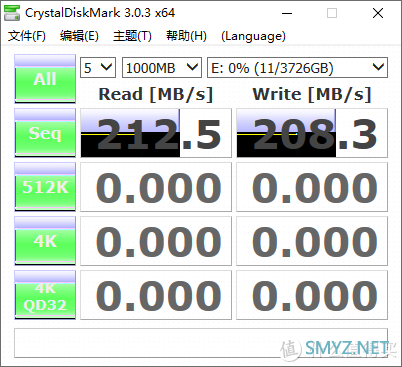Expand the test count dropdown showing 5
402x367 pixels.
point(98,68)
